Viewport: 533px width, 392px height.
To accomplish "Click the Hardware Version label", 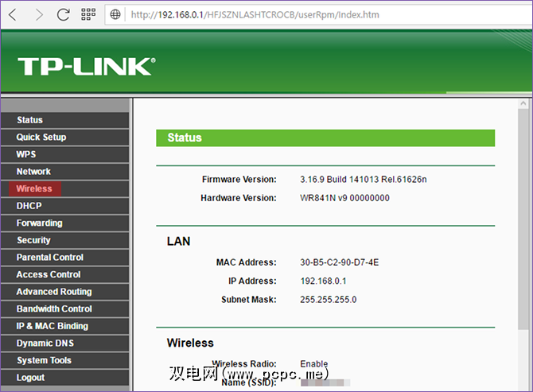I will click(239, 198).
